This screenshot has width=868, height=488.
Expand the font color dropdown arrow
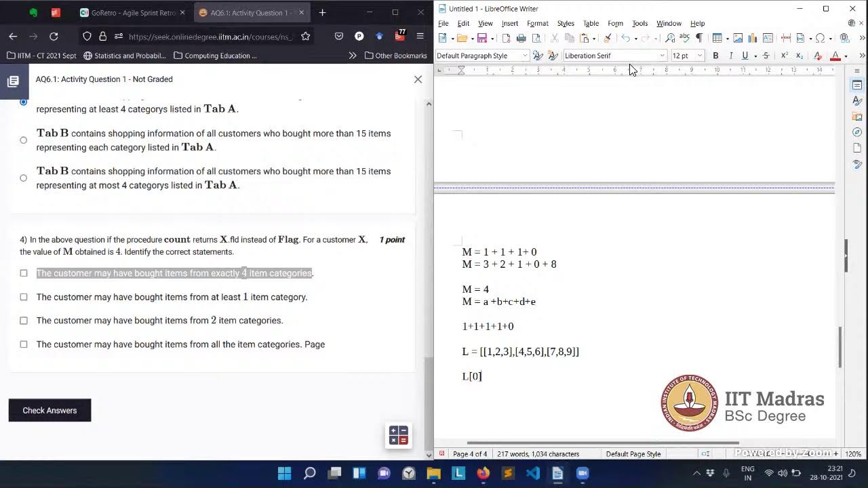point(846,56)
